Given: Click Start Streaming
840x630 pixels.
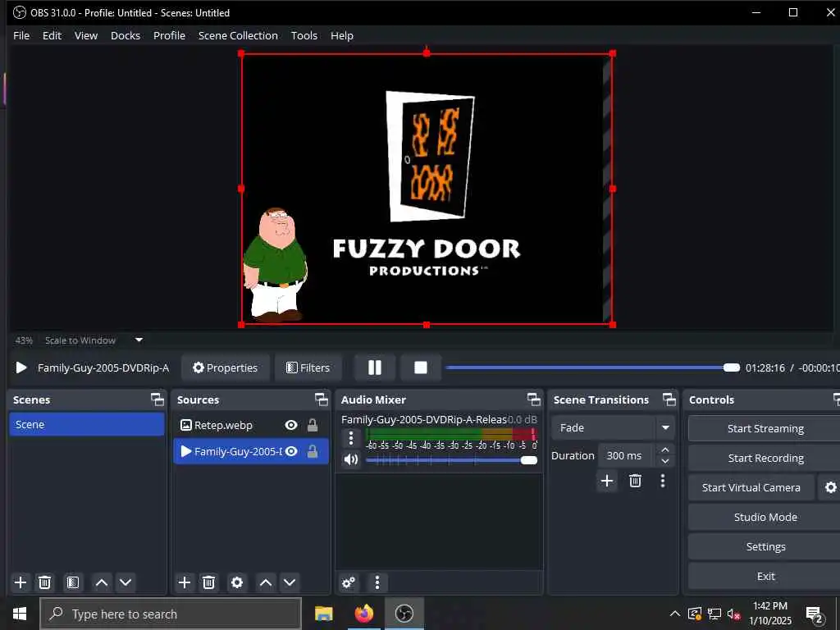Looking at the screenshot, I should coord(765,428).
